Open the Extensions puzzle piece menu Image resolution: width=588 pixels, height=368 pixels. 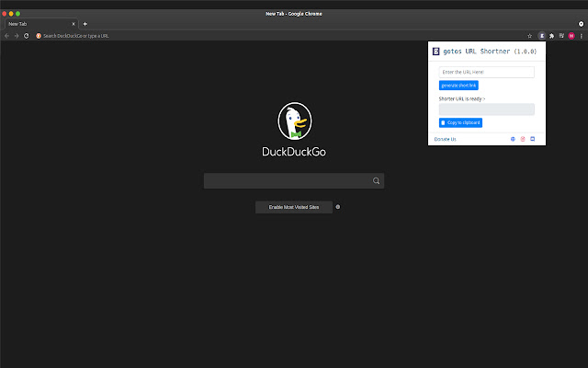tap(551, 36)
